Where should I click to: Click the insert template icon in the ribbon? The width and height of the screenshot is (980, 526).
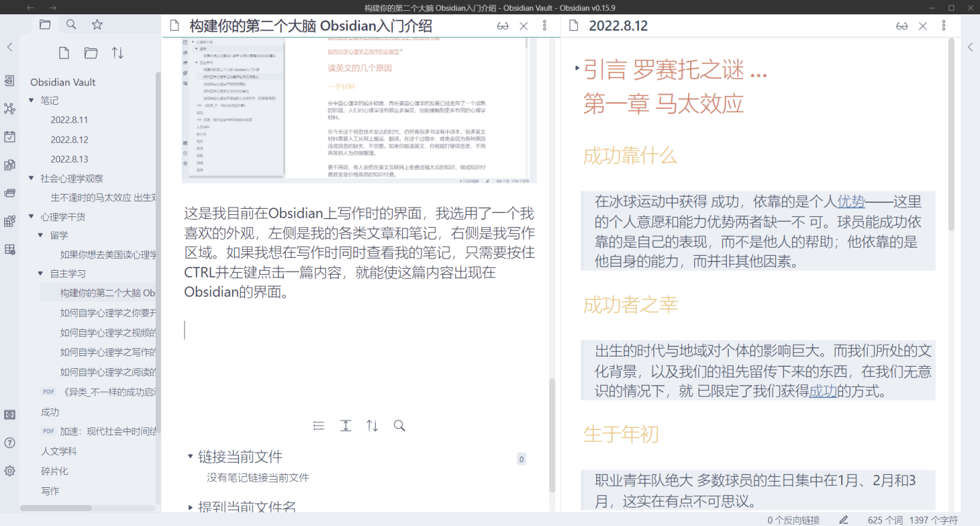[10, 165]
